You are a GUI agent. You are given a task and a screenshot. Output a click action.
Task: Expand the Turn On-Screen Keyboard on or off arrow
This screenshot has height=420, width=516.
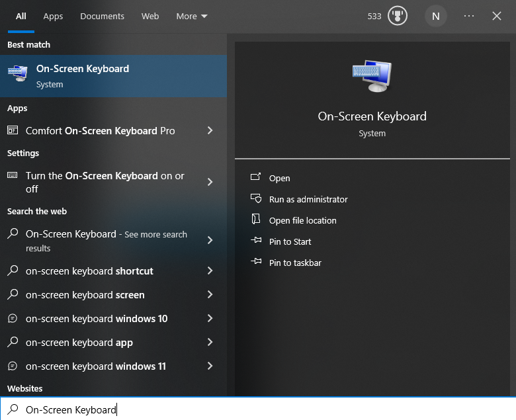[x=210, y=182]
